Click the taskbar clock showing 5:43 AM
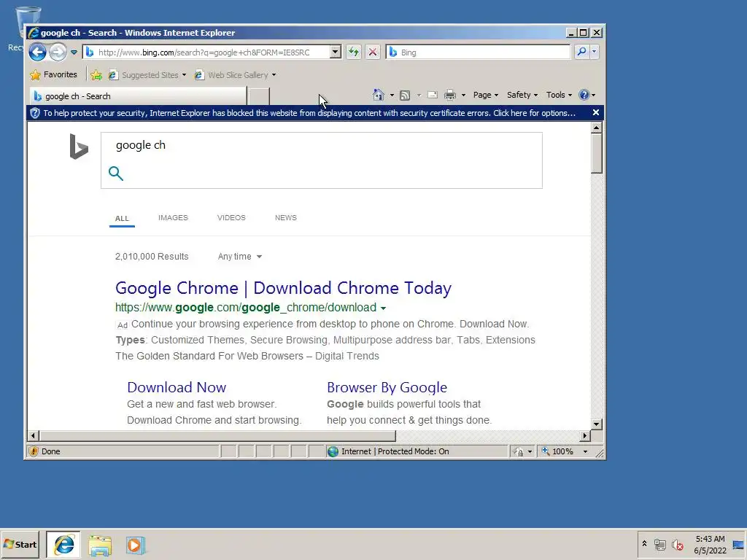This screenshot has width=747, height=560. pyautogui.click(x=710, y=545)
